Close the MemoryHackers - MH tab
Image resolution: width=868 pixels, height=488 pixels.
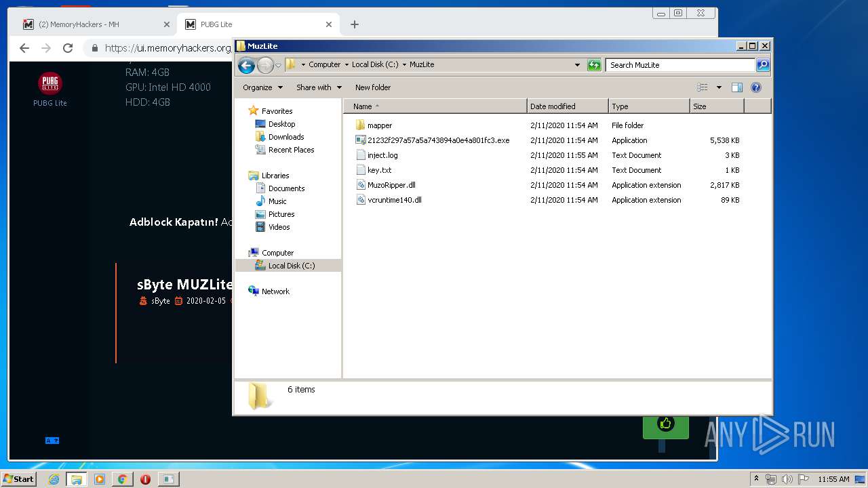click(166, 24)
